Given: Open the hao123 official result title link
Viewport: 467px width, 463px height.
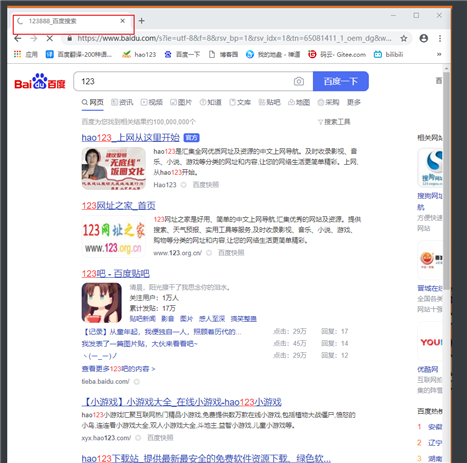Looking at the screenshot, I should pyautogui.click(x=131, y=138).
